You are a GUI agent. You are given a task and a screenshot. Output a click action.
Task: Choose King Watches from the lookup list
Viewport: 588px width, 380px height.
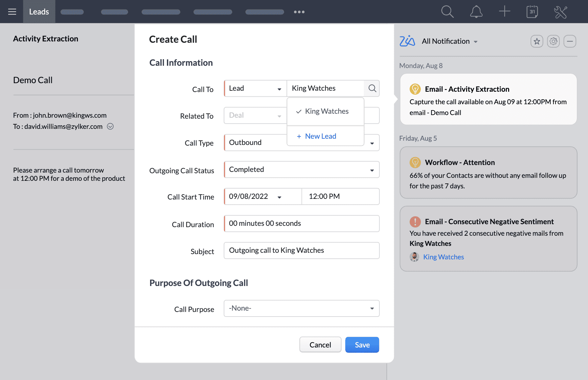point(326,111)
